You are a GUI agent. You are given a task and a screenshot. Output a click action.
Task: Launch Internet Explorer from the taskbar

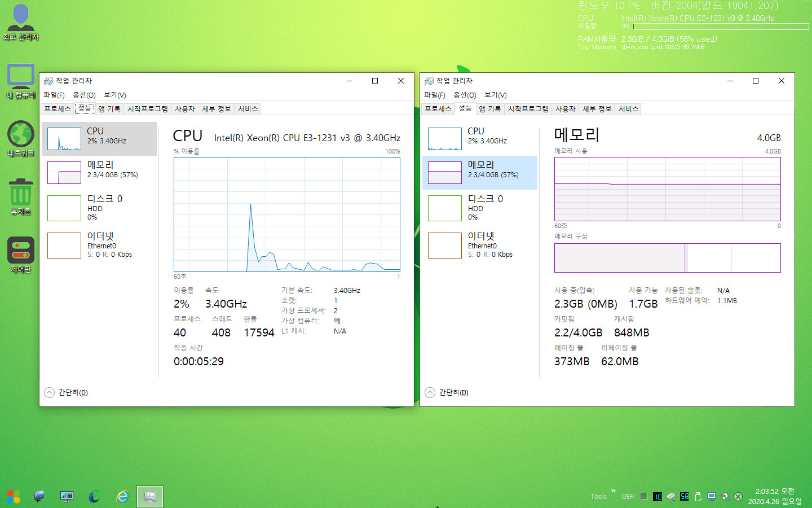point(122,497)
